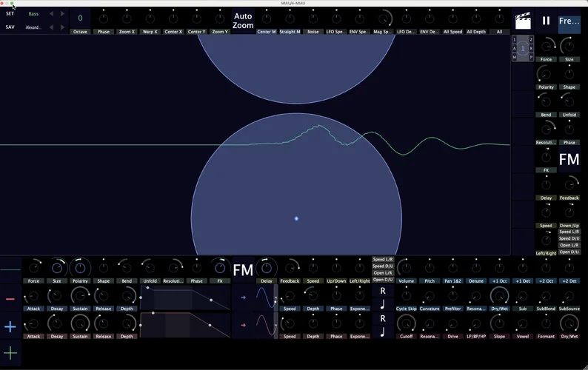Click the Straight M label
The image size is (588, 370).
[x=290, y=32]
